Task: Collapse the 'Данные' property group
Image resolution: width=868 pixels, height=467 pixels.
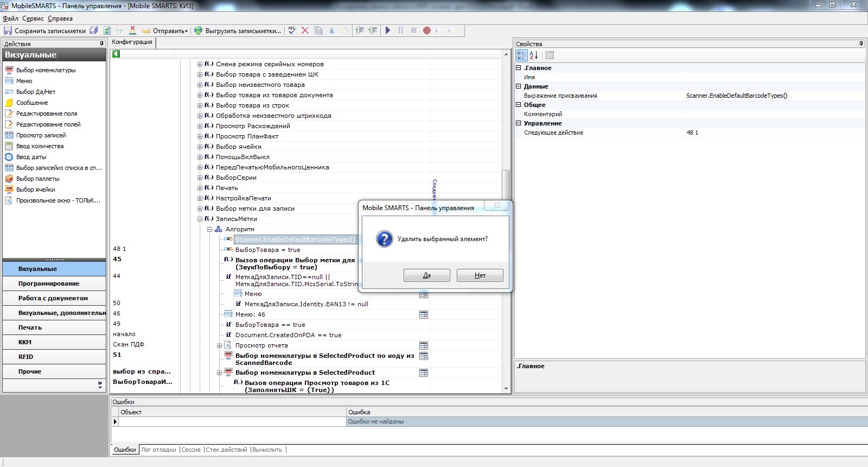Action: coord(518,86)
